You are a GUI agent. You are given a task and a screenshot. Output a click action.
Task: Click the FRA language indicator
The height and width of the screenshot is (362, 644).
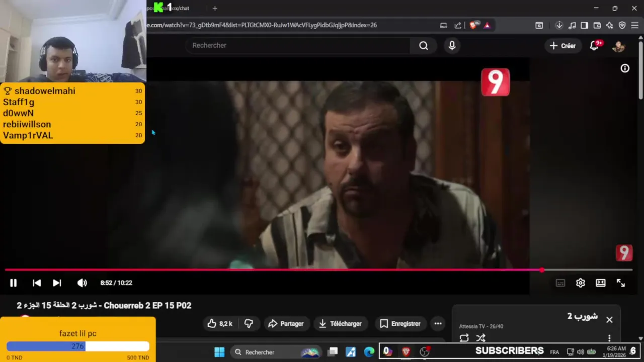tap(554, 352)
